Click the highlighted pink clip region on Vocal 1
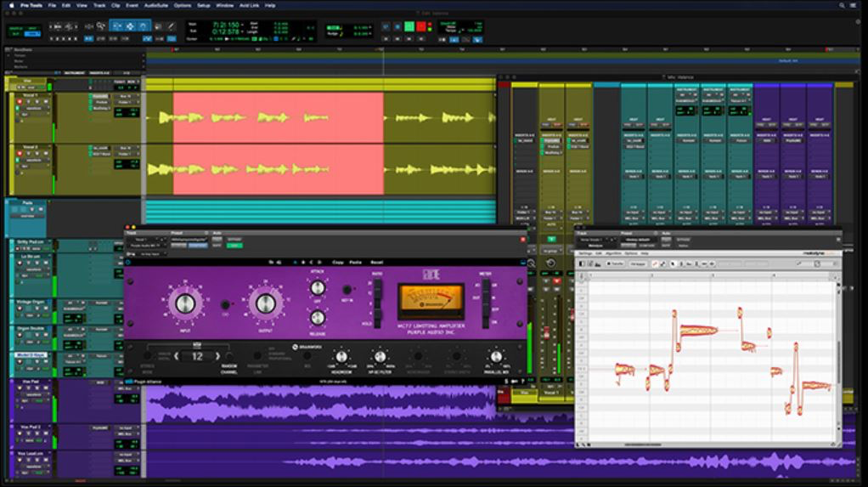 click(x=278, y=117)
